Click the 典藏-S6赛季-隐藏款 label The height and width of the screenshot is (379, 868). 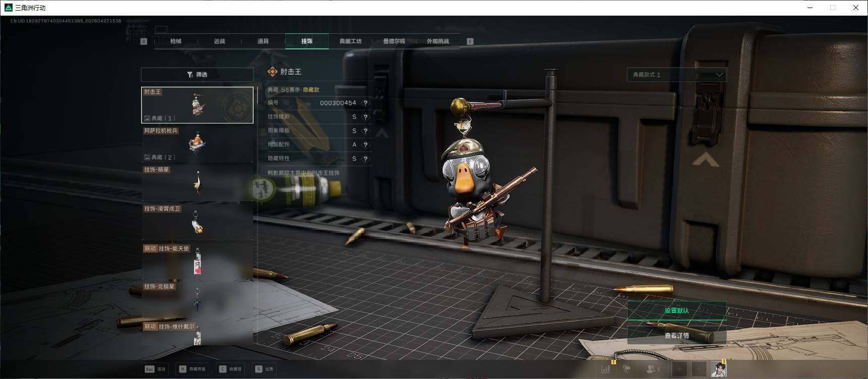tap(293, 90)
